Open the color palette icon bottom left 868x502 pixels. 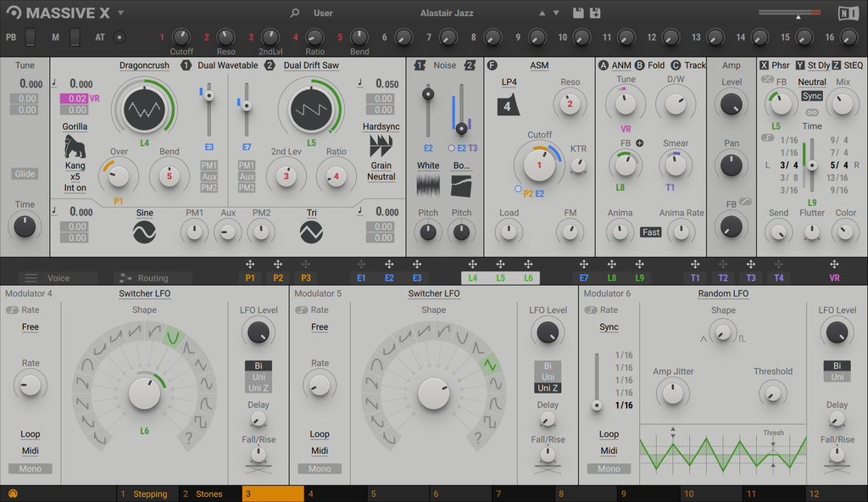click(x=13, y=494)
